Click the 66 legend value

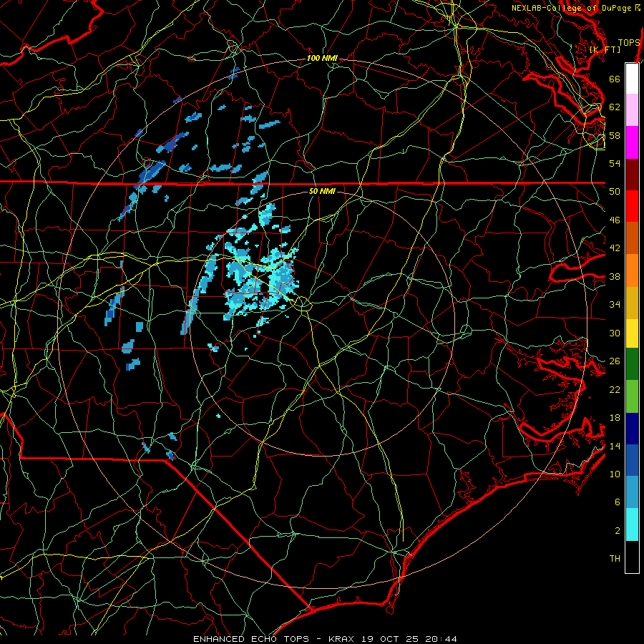click(615, 79)
